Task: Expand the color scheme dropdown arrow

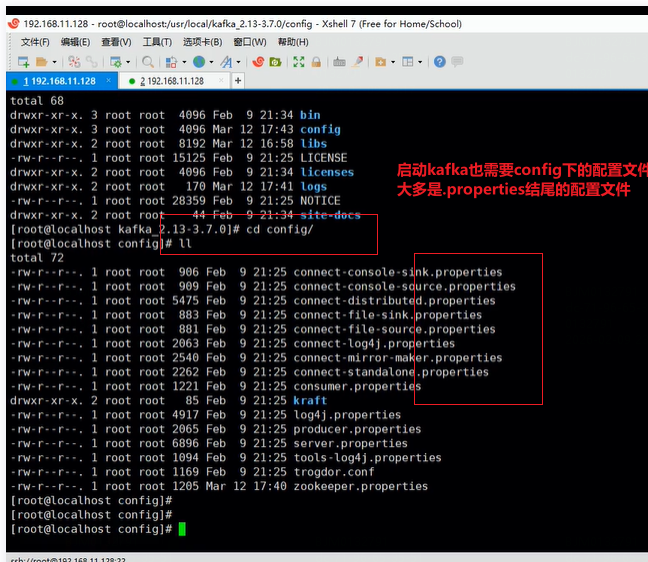Action: point(184,62)
